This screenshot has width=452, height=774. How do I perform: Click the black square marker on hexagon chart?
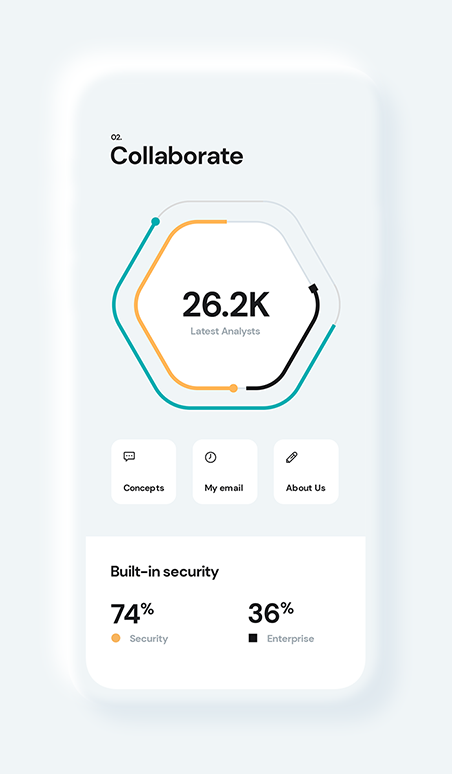point(313,288)
